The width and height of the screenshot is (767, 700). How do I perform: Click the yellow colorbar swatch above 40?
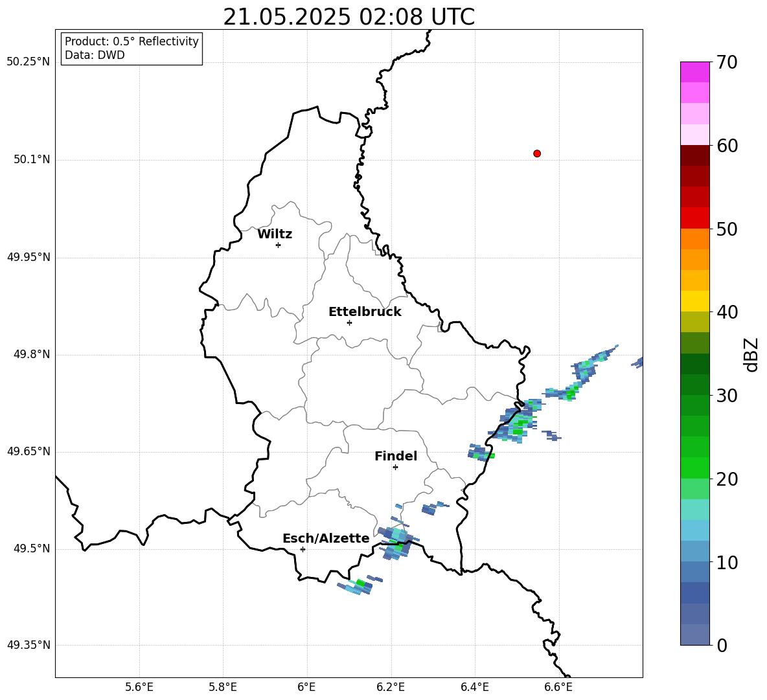[694, 301]
